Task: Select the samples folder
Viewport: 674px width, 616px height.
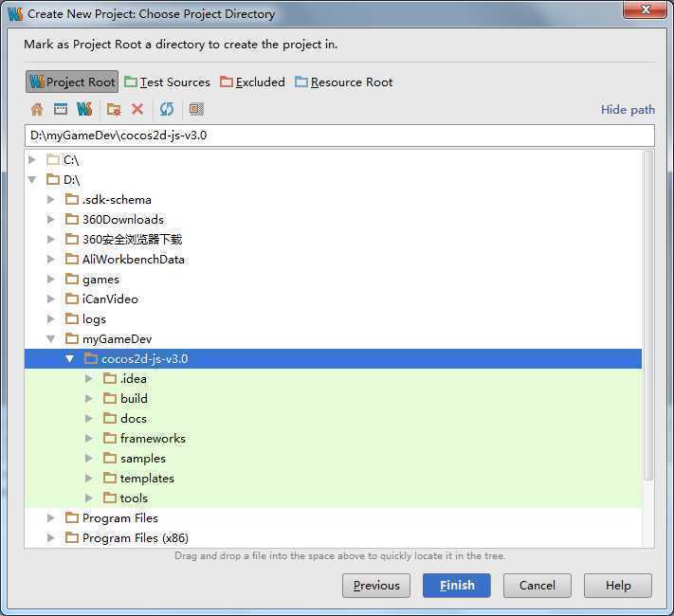Action: pyautogui.click(x=135, y=459)
